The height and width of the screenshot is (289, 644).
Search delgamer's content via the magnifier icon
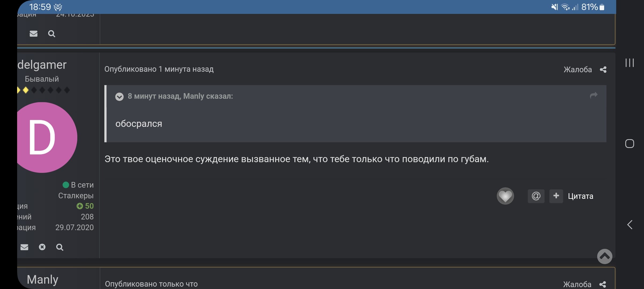point(60,247)
